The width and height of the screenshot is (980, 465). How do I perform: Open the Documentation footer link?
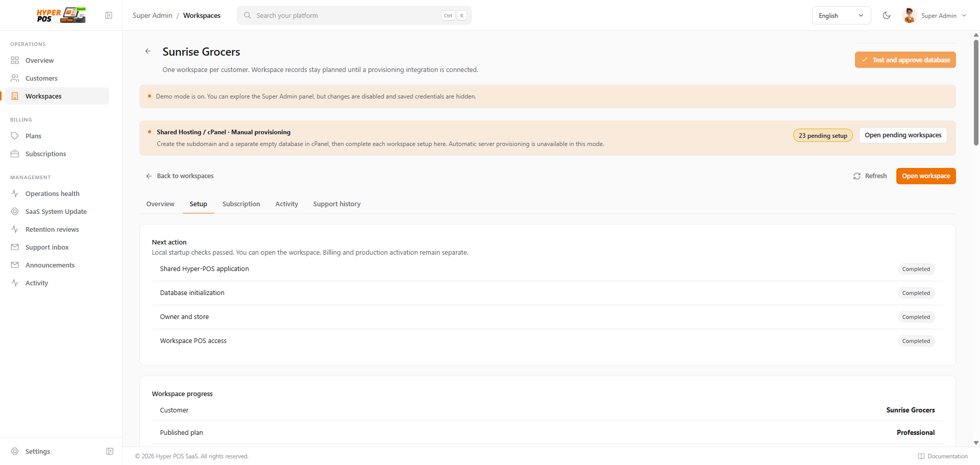tap(943, 456)
